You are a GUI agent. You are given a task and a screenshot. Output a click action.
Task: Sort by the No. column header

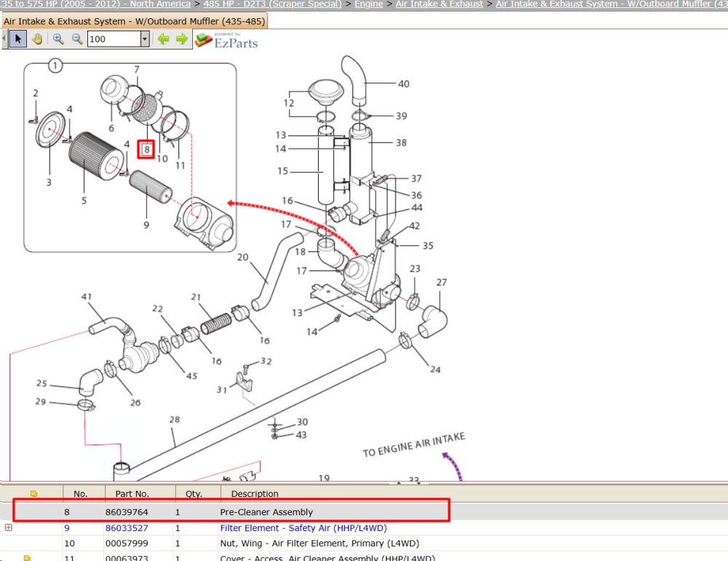click(x=84, y=493)
